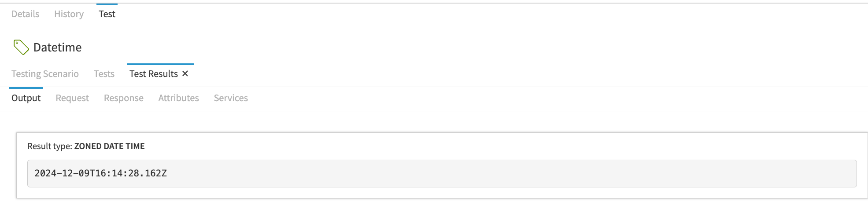Switch to the Attributes sub-tab
Viewport: 868px width, 216px height.
(x=178, y=98)
